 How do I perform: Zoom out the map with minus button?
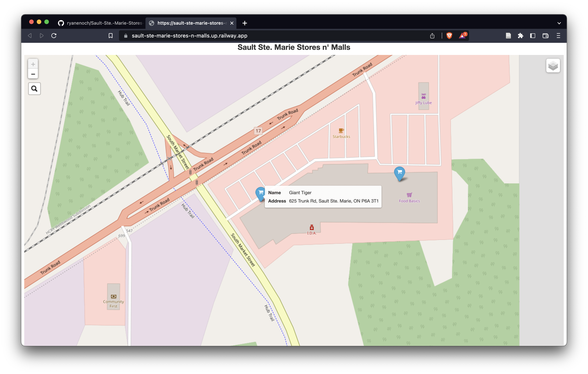click(x=33, y=74)
